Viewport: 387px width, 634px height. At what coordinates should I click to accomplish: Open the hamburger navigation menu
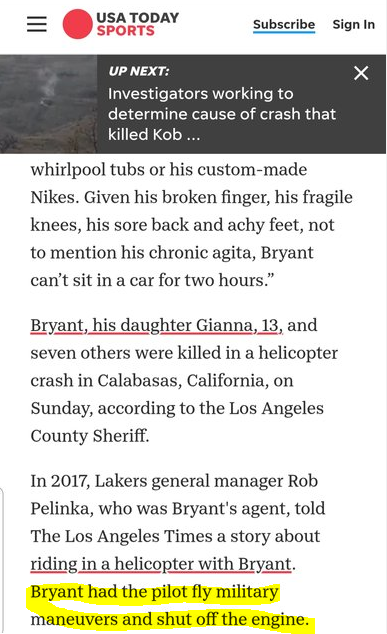coord(37,24)
